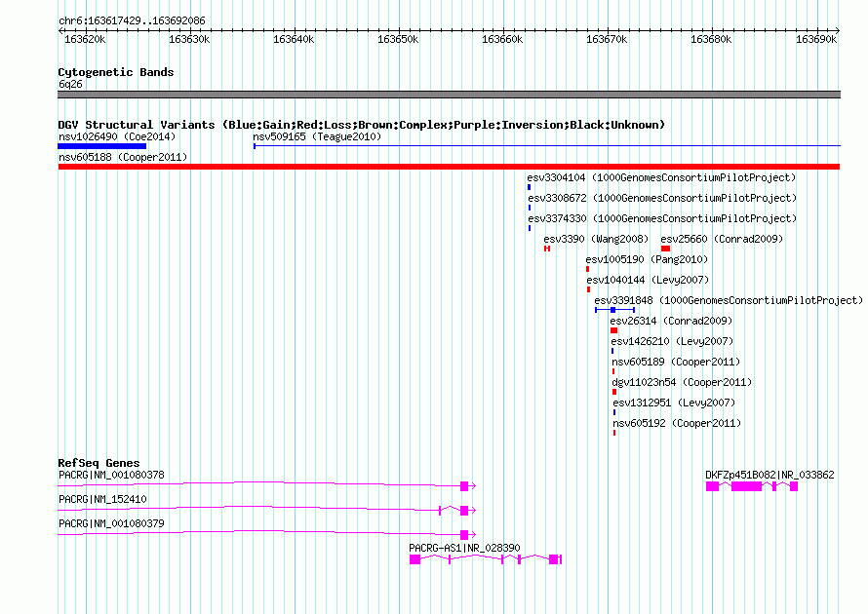868x614 pixels.
Task: Select the long red nsv605188 loss bar
Action: point(449,167)
